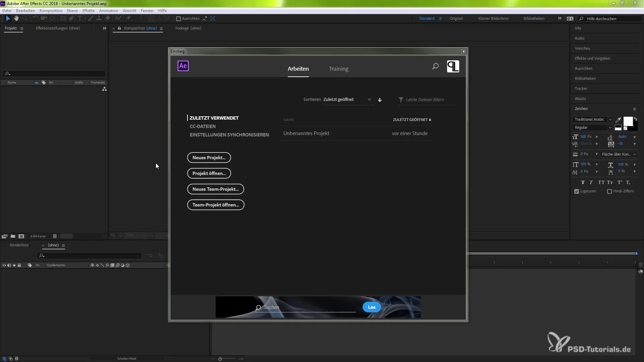Select the Pan Behind anchor point tool
The width and height of the screenshot is (644, 362).
(52, 18)
